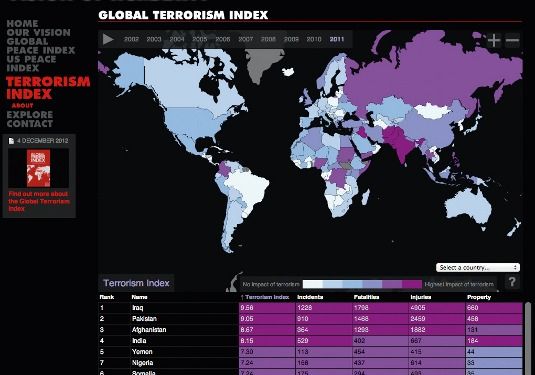
Task: Open the About link under Terrorism Index
Action: click(x=23, y=105)
